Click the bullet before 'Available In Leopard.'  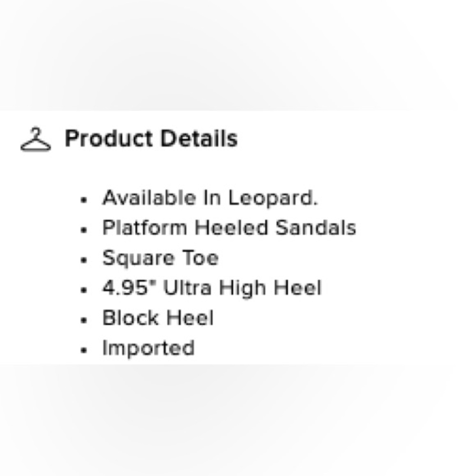click(84, 200)
